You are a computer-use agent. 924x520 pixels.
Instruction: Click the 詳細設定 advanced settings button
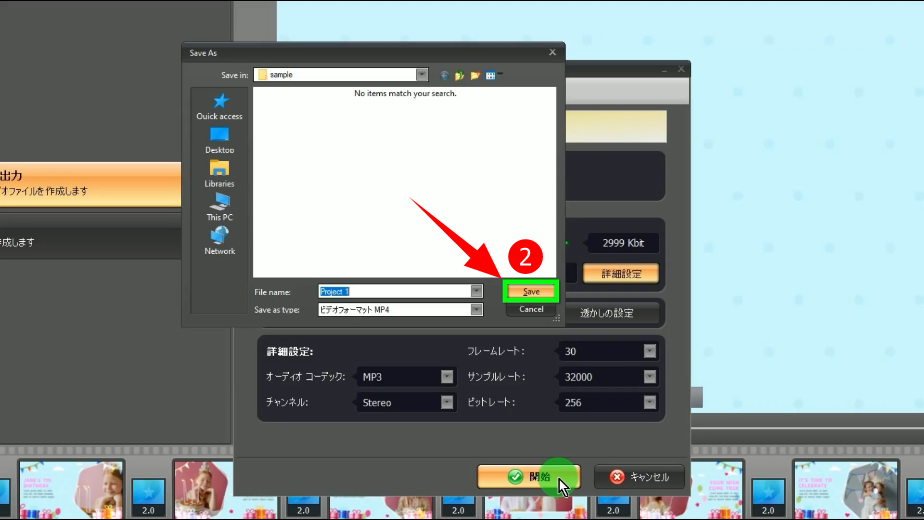click(620, 273)
